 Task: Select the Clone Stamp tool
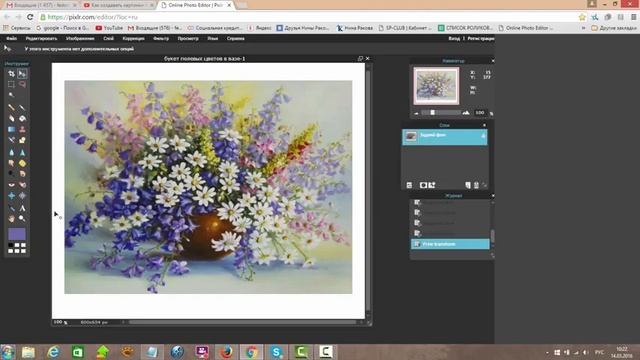pos(22,129)
